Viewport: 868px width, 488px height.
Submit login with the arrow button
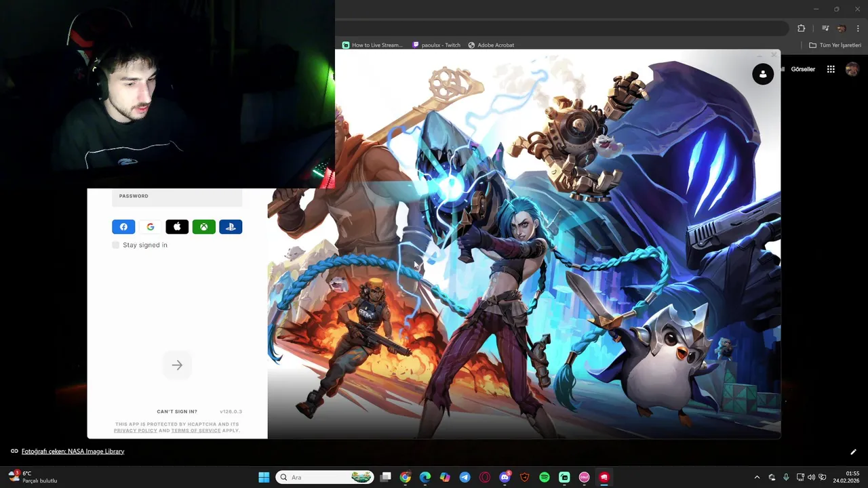177,365
